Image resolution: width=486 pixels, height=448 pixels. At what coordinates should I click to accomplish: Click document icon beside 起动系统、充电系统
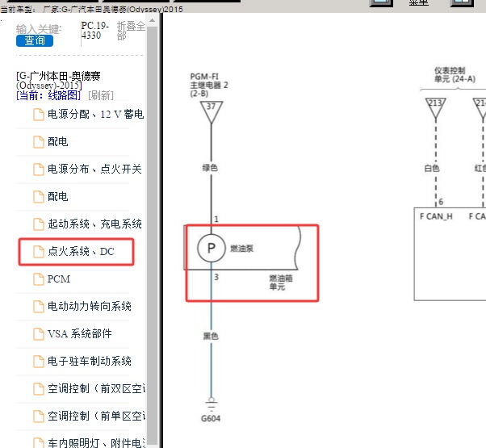coord(39,224)
